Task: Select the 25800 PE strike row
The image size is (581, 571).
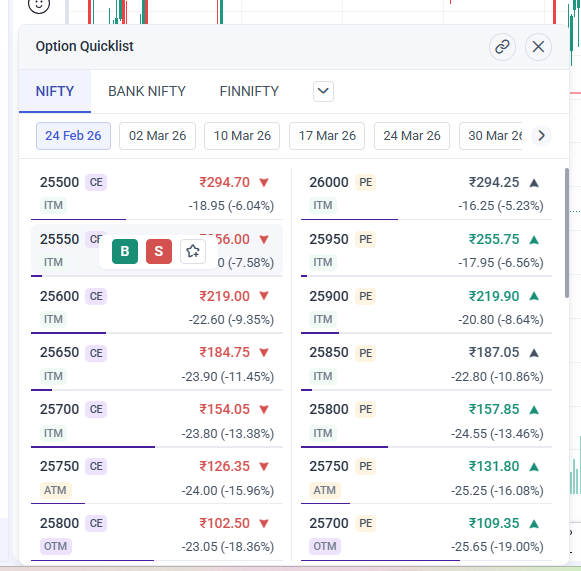Action: (x=426, y=421)
